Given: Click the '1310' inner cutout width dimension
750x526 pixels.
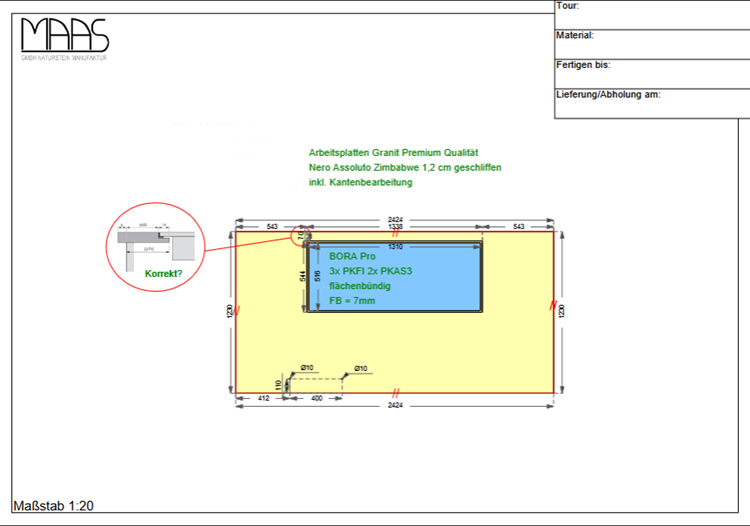Looking at the screenshot, I should (395, 247).
